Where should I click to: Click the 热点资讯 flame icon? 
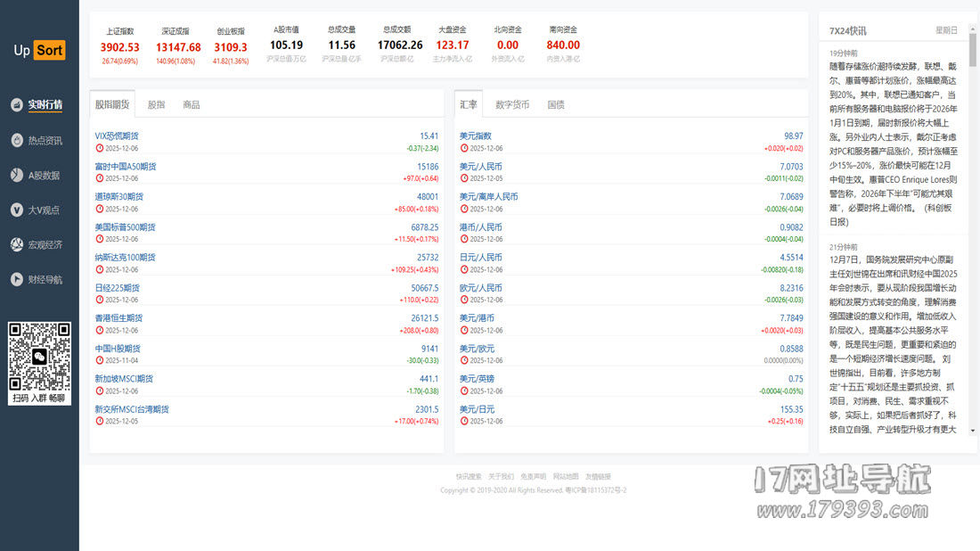[x=16, y=140]
